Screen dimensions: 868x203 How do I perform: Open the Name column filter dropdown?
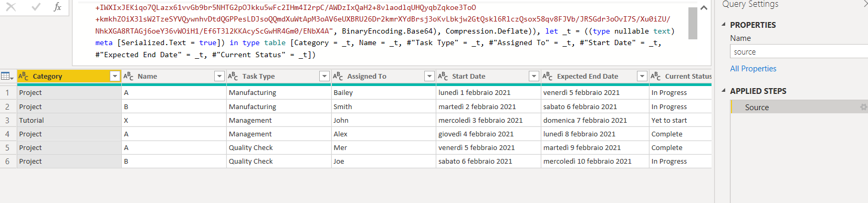[219, 76]
